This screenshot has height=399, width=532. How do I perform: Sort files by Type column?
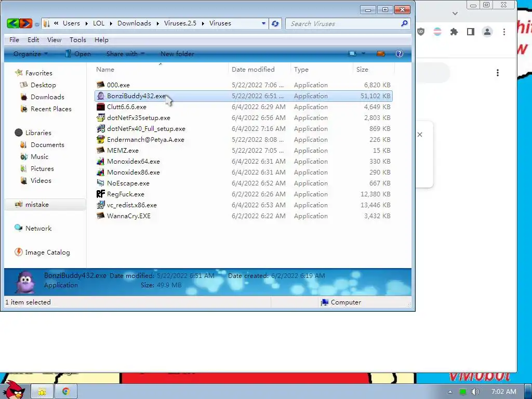coord(322,69)
